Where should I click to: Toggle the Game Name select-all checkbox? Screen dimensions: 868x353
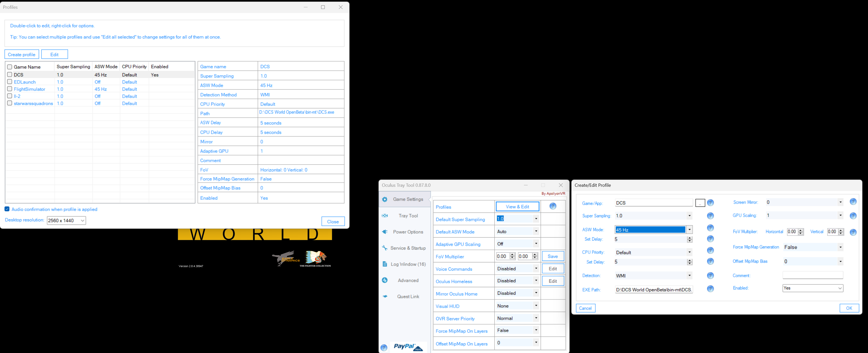10,67
